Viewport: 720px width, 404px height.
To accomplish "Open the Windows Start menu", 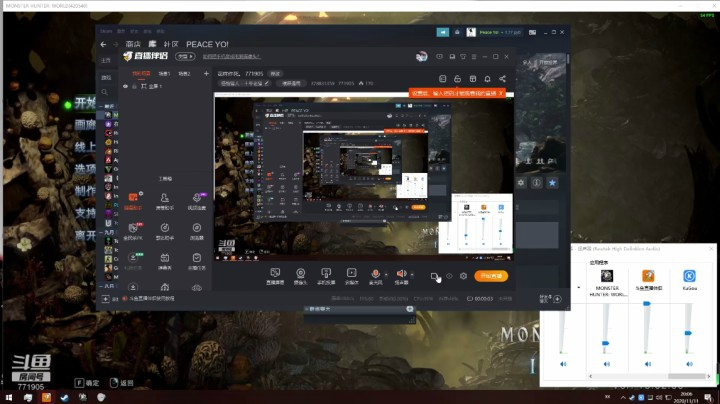I will 9,398.
